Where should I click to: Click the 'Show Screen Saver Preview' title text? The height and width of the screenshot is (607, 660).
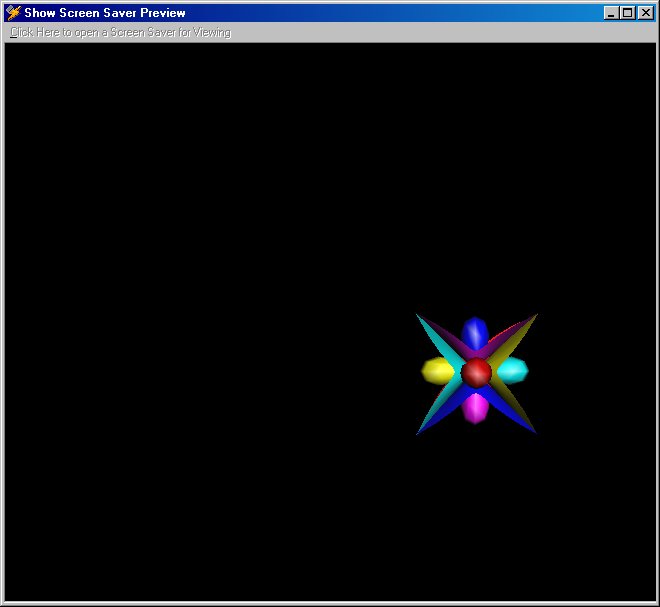tap(105, 13)
